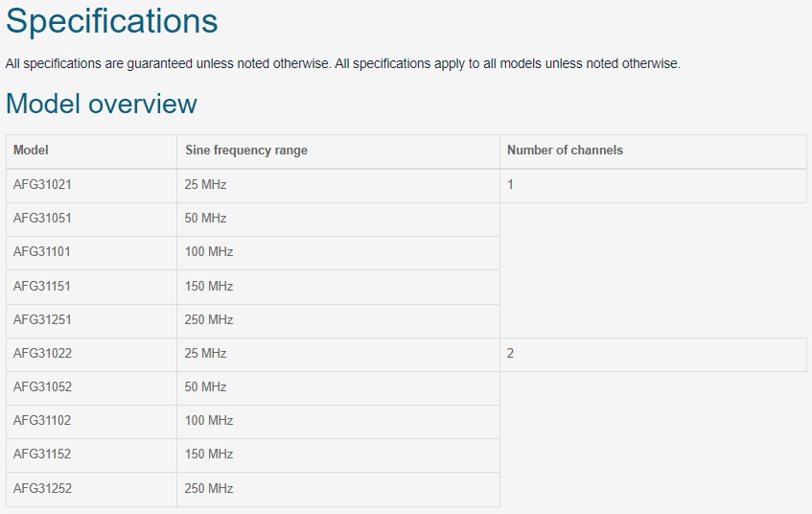Click the Sine frequency range column header

[x=338, y=151]
